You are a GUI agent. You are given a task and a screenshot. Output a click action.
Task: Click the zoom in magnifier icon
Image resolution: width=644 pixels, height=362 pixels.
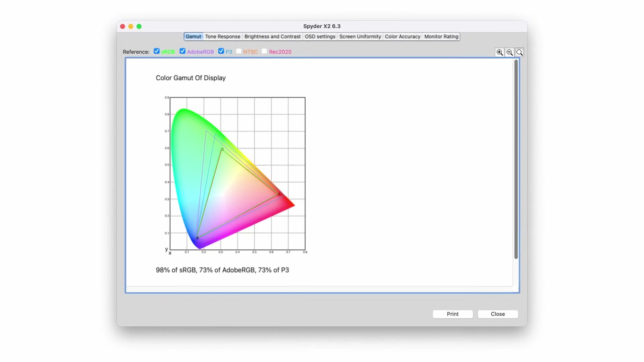pyautogui.click(x=500, y=52)
